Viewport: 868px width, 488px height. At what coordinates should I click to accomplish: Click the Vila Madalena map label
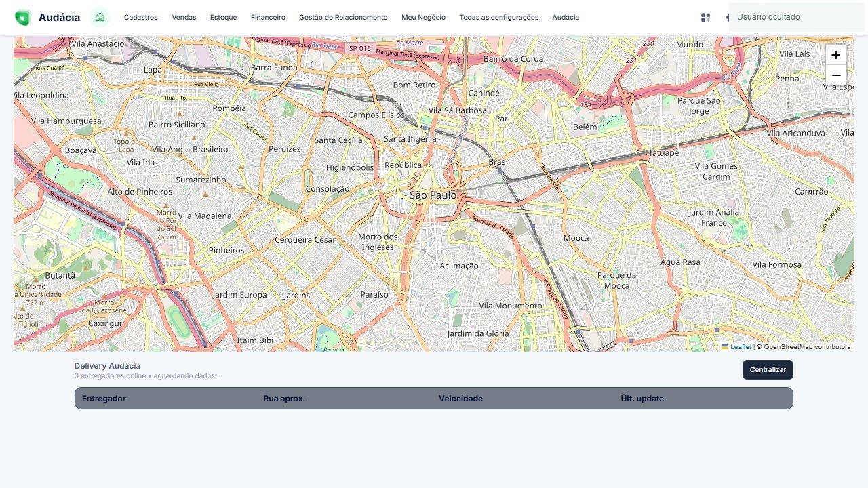click(205, 216)
